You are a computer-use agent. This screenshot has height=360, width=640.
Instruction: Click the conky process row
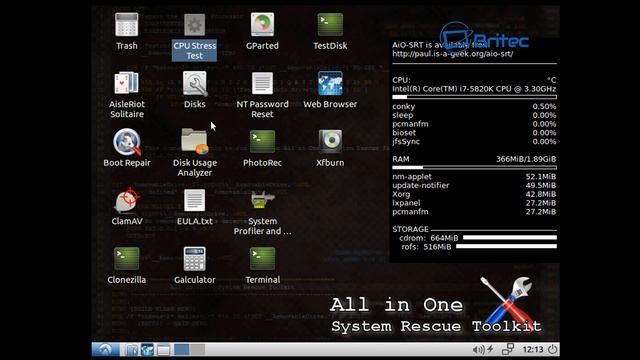(x=474, y=106)
